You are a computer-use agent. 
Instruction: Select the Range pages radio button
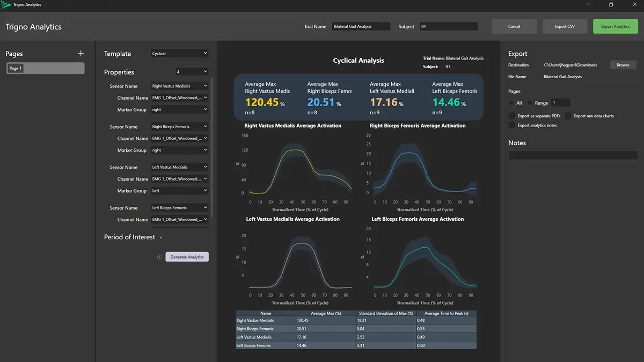pyautogui.click(x=530, y=102)
